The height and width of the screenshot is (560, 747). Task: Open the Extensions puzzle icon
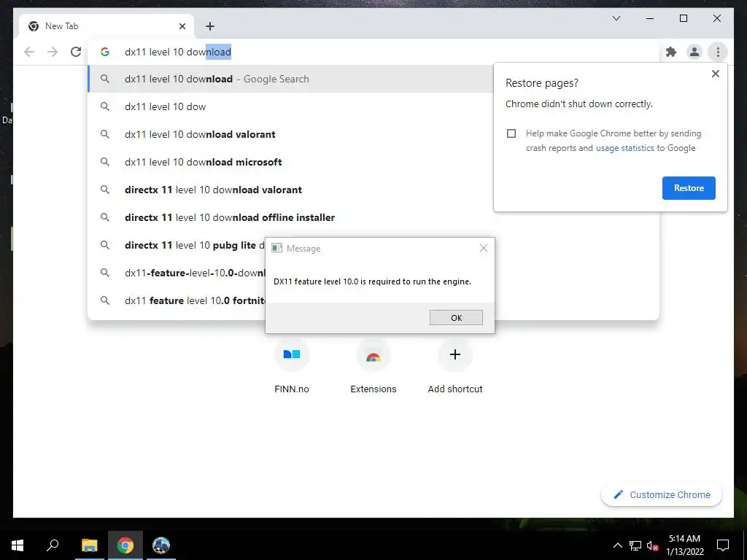click(671, 52)
